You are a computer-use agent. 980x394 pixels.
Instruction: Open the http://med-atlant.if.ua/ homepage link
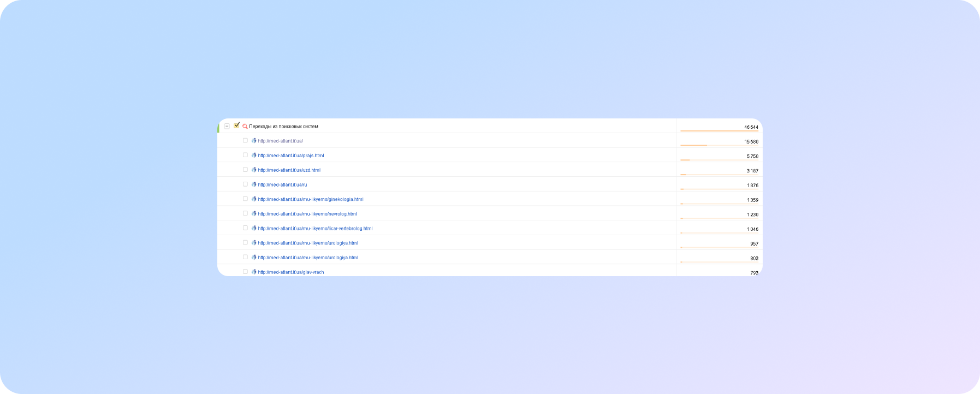(280, 141)
